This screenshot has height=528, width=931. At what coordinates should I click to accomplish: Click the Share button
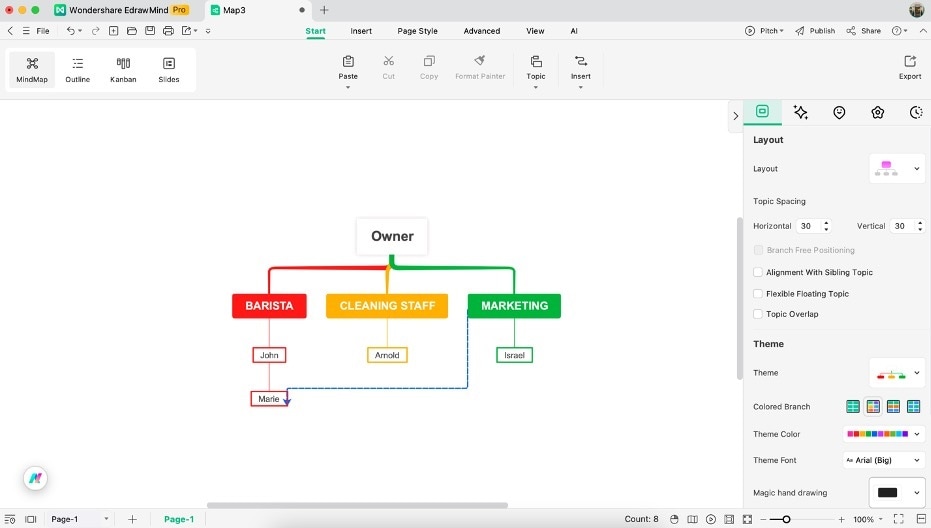(864, 31)
